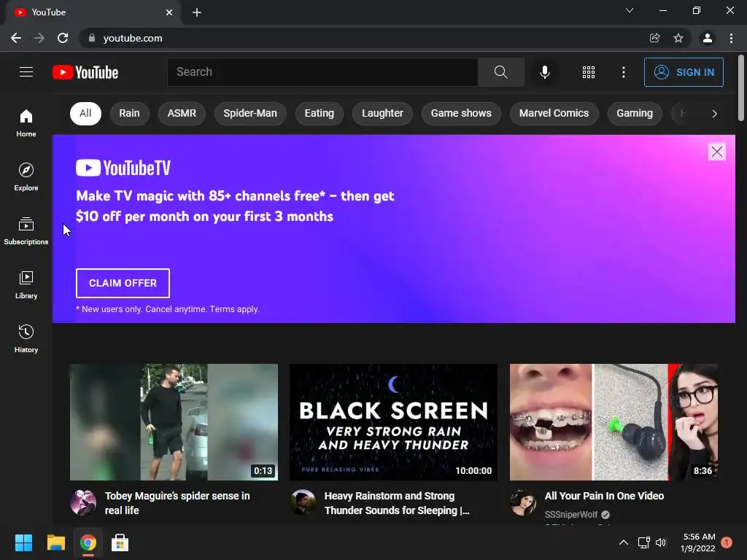Open Chrome profile icon
The image size is (747, 560).
tap(707, 38)
